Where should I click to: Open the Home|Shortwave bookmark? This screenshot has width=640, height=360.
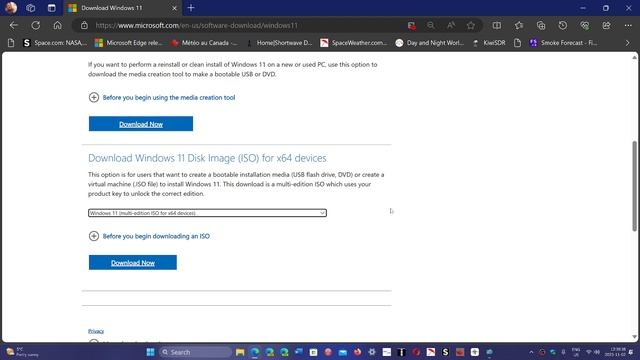[280, 42]
